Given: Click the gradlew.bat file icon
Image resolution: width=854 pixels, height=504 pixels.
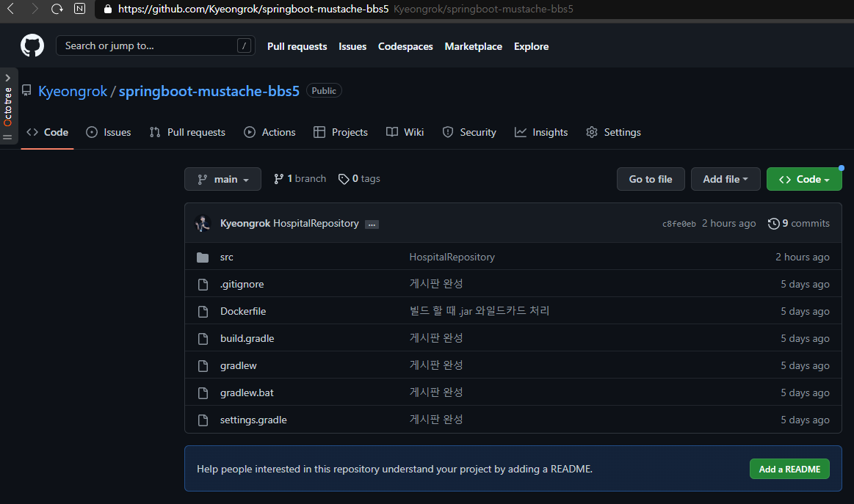Looking at the screenshot, I should tap(203, 393).
